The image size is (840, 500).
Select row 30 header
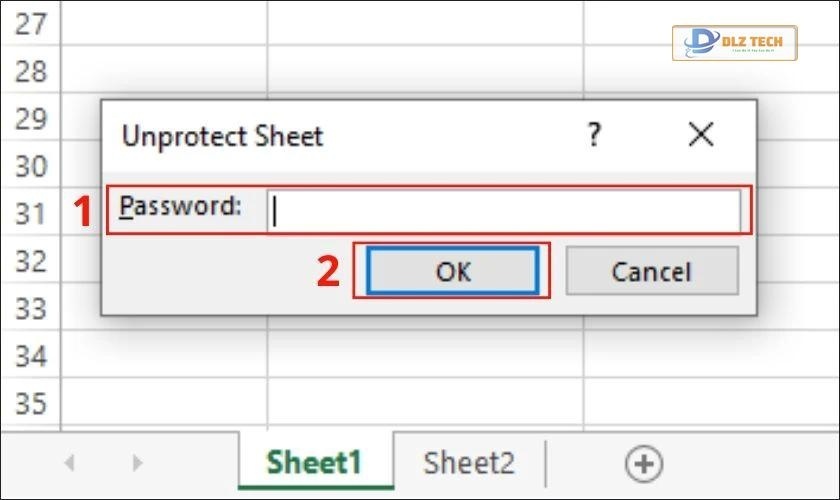31,166
